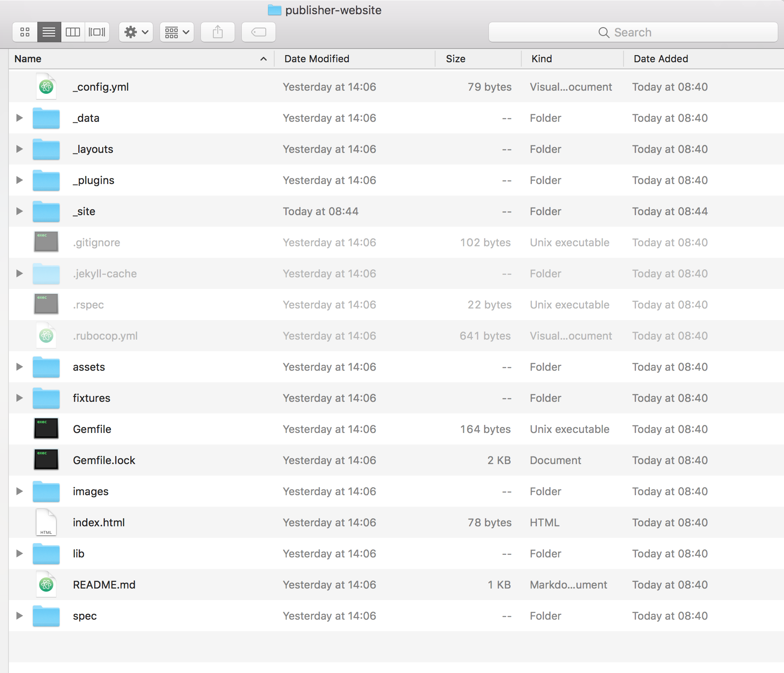Select the .rubocop.yml file name
Viewport: 784px width, 673px height.
pyautogui.click(x=105, y=336)
